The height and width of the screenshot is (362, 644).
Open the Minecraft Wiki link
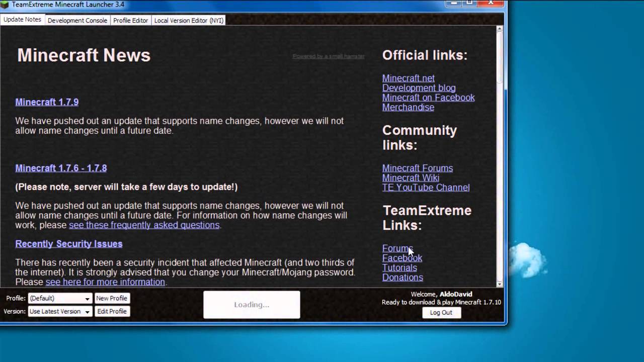click(411, 177)
